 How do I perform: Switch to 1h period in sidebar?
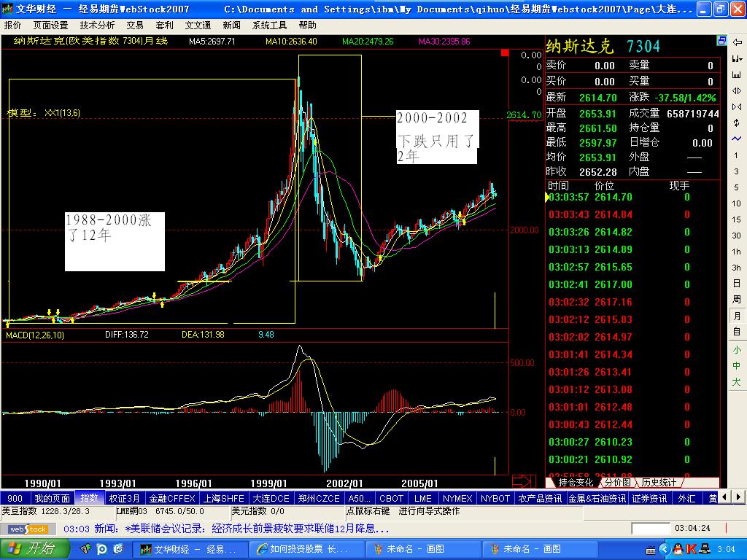(x=736, y=251)
